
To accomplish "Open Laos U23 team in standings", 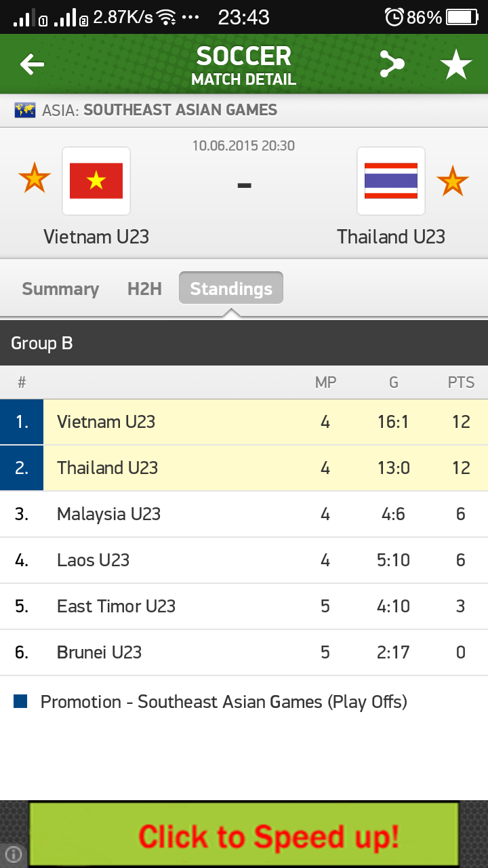I will (x=94, y=560).
